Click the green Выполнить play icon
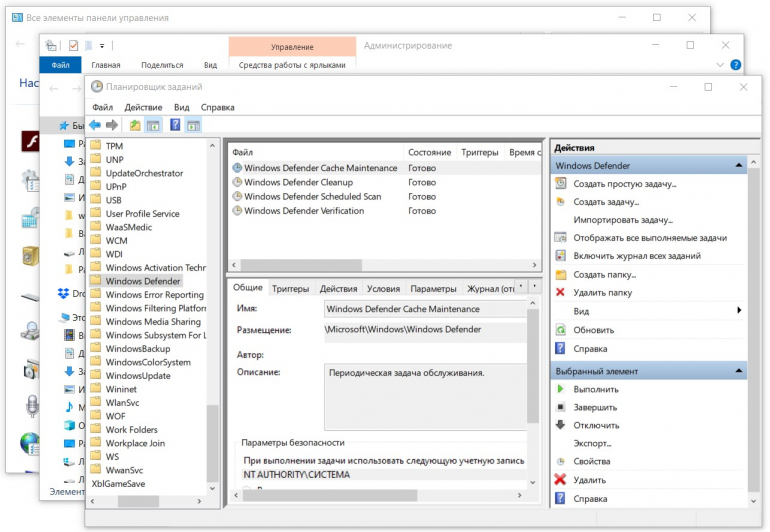The height and width of the screenshot is (532, 770). tap(560, 389)
